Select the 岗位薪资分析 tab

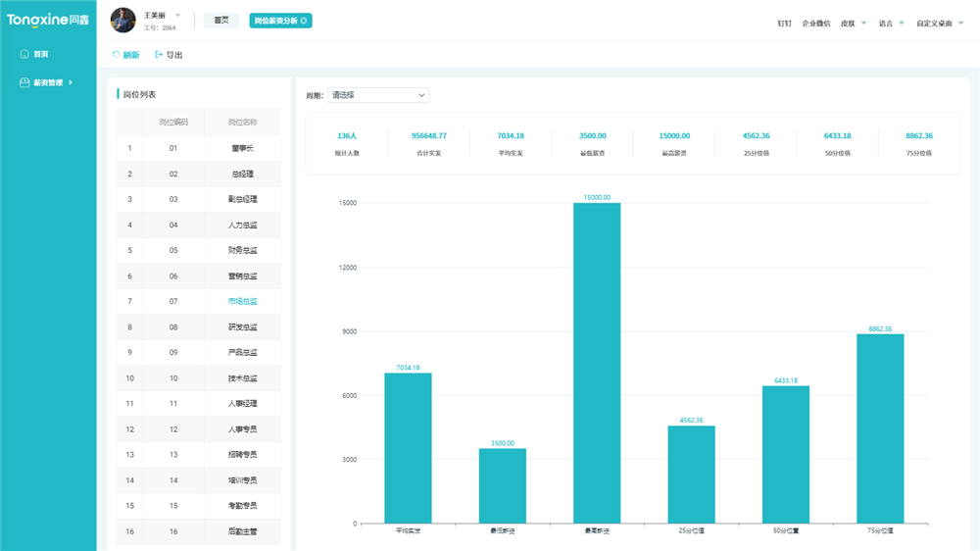274,21
